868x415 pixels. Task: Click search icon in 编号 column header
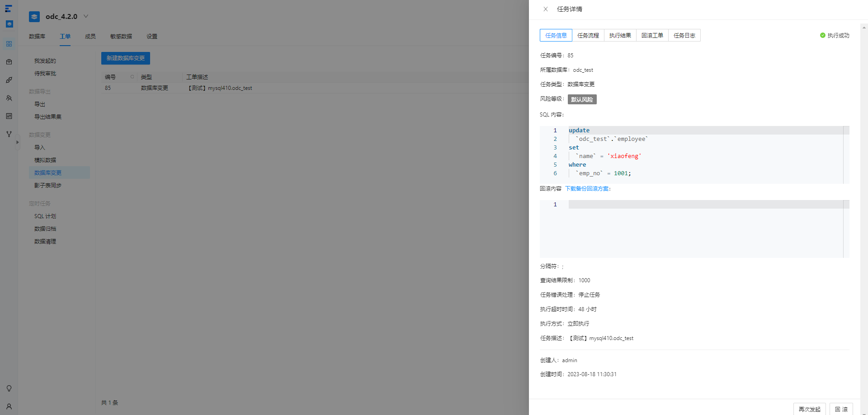point(132,77)
